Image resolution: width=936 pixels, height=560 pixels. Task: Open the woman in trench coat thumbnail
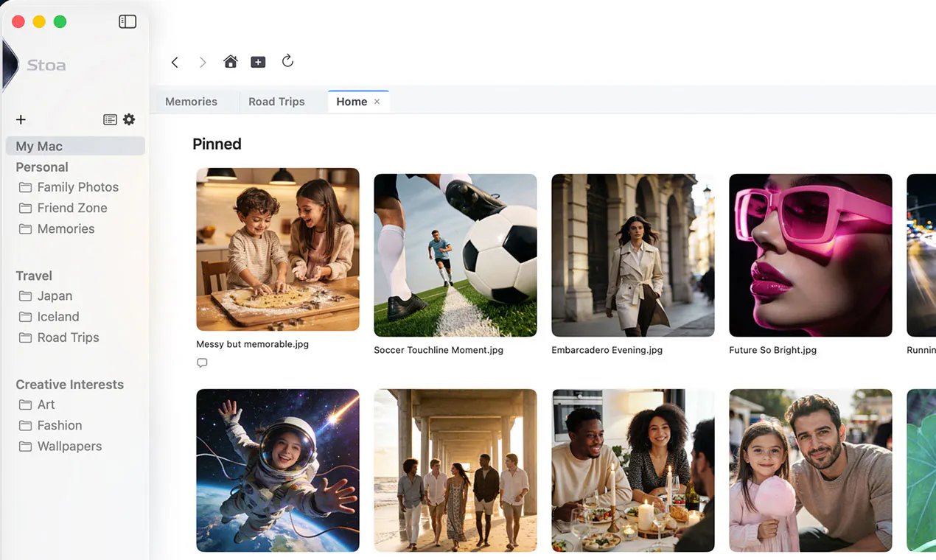pos(633,255)
